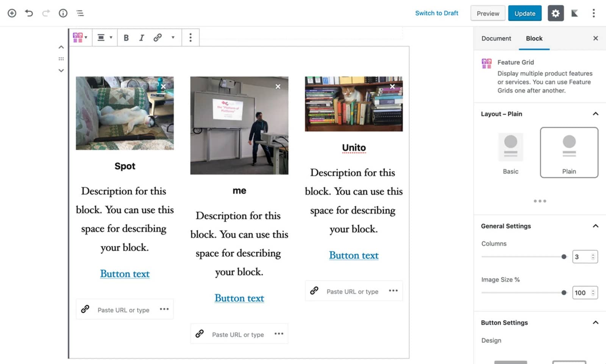Open the Feature Grid block type dropdown
Image resolution: width=606 pixels, height=364 pixels.
pos(80,37)
